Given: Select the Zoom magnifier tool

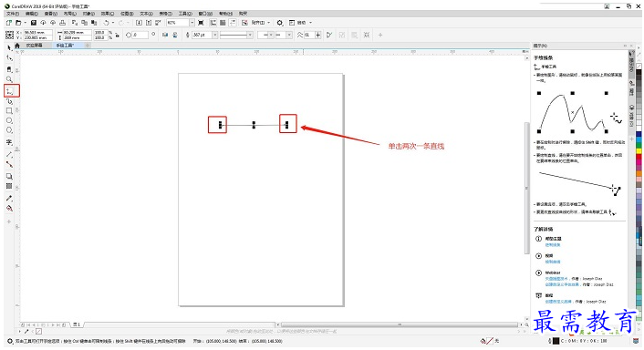Looking at the screenshot, I should 9,79.
